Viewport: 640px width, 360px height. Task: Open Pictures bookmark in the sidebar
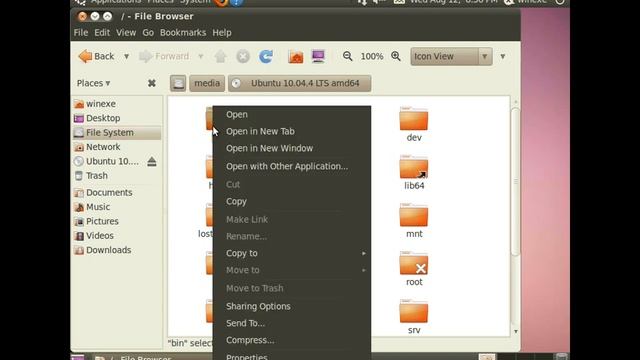117,221
